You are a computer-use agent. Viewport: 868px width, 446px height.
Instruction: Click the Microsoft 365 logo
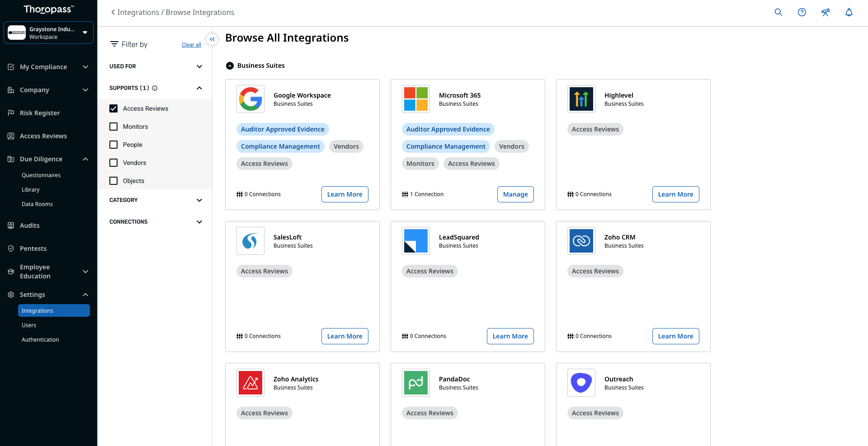point(416,99)
